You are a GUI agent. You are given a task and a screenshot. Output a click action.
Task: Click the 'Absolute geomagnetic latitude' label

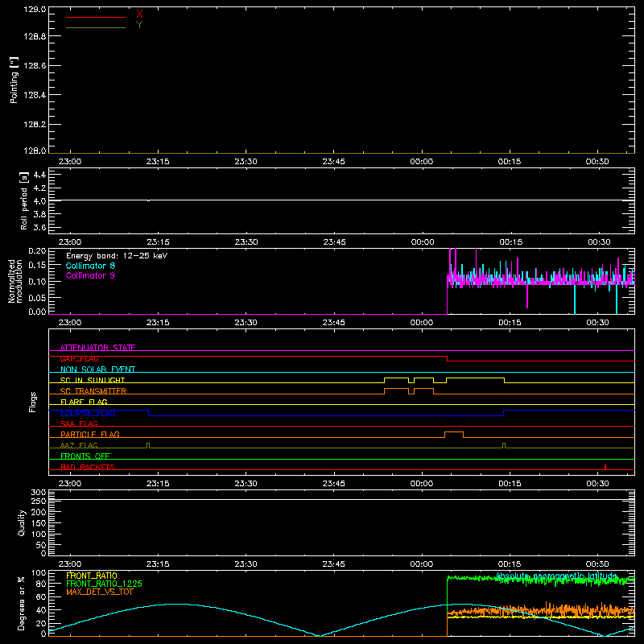click(x=556, y=576)
